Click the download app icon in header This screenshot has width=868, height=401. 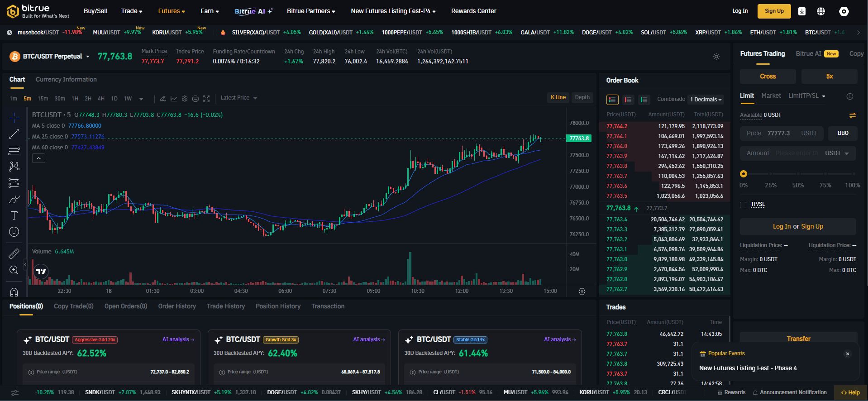[802, 11]
